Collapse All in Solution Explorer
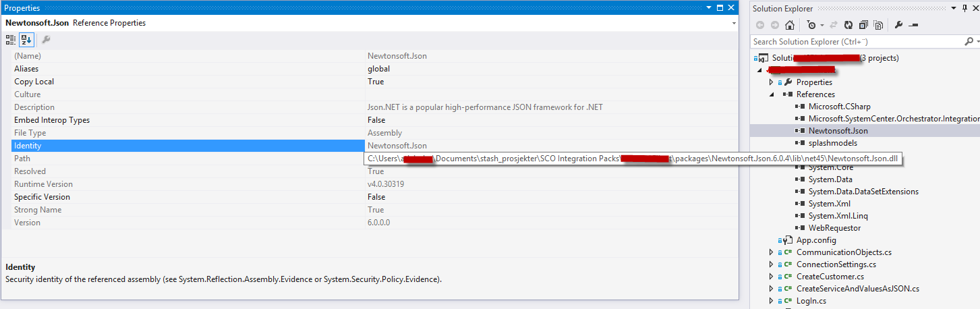This screenshot has height=309, width=980. (864, 25)
